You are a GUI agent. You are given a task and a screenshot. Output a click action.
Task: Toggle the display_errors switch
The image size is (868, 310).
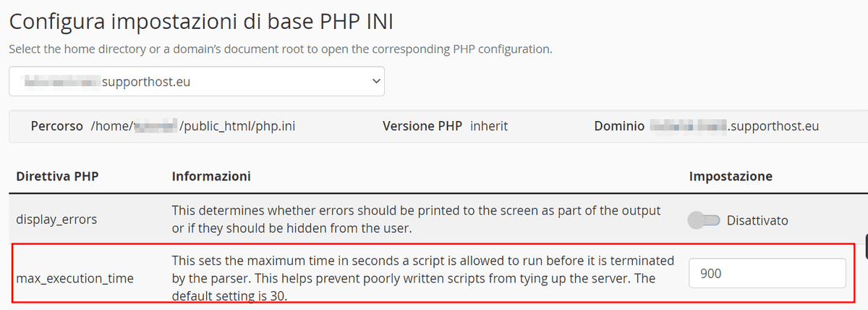tap(705, 219)
